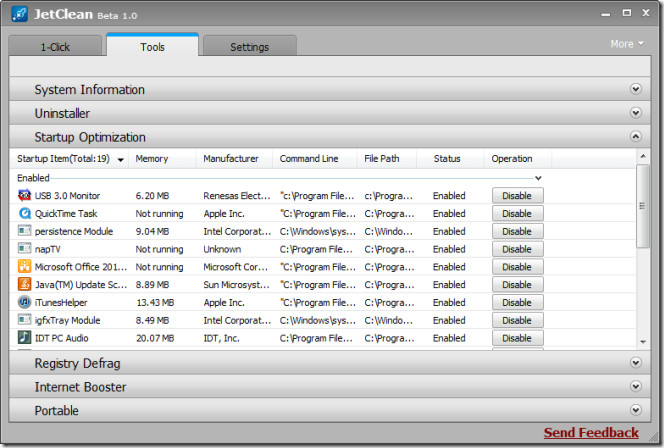The height and width of the screenshot is (448, 664).
Task: Open the Send Feedback link
Action: (x=591, y=432)
